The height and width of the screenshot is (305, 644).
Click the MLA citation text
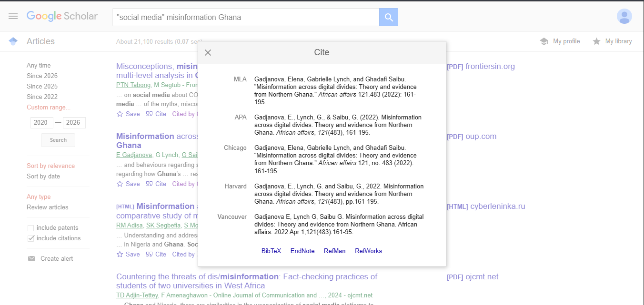point(335,91)
